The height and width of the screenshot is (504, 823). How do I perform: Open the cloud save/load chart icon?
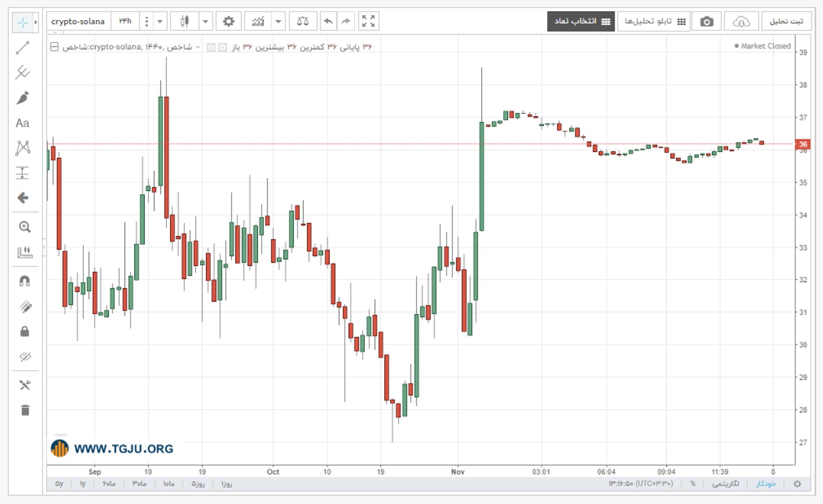(741, 21)
